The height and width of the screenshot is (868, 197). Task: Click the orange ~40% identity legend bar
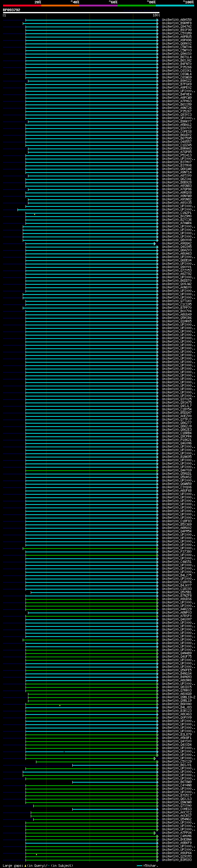tap(60, 6)
